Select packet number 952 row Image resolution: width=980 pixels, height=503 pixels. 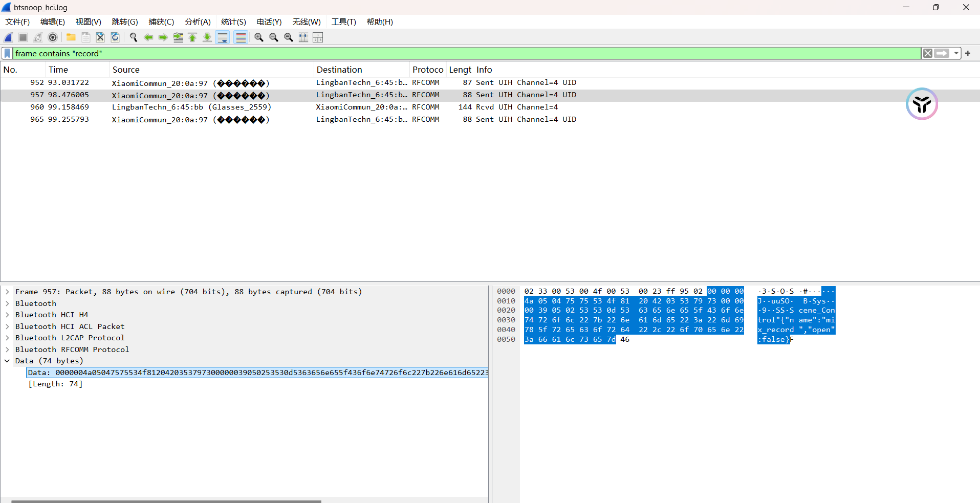pyautogui.click(x=490, y=83)
